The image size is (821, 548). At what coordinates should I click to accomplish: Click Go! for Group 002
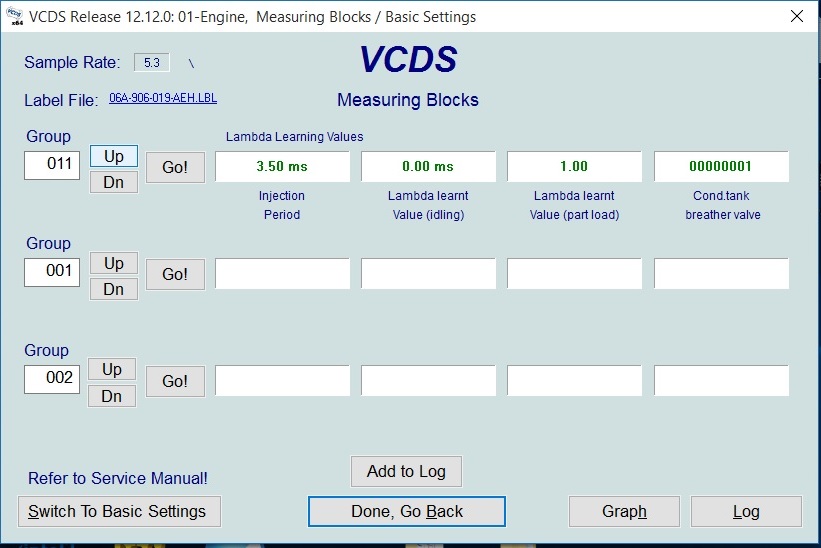coord(175,381)
